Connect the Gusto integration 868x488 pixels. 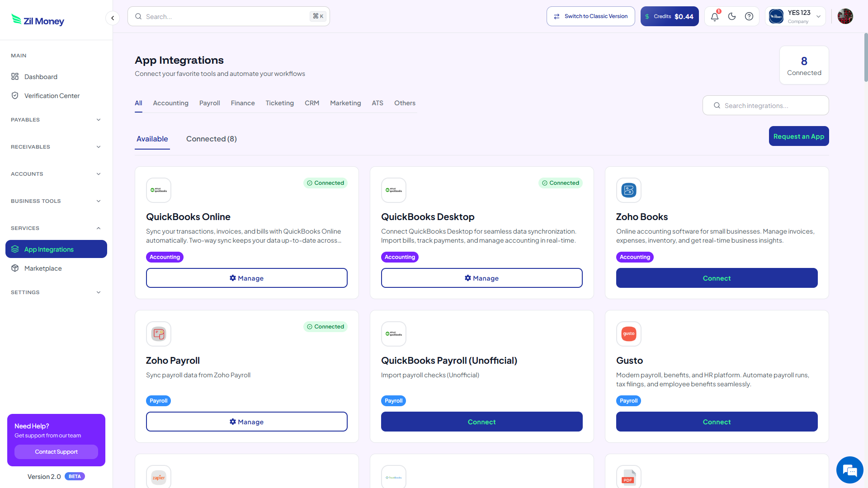click(717, 422)
